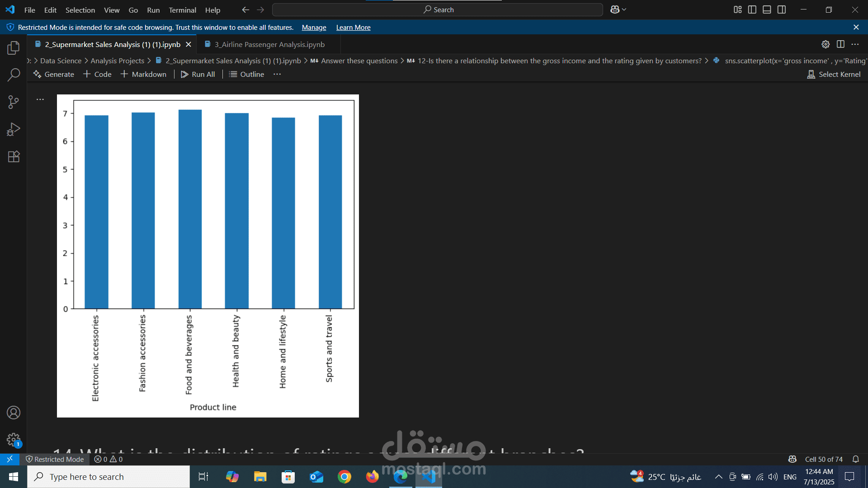868x488 pixels.
Task: Open errors and warnings status item
Action: tap(108, 459)
